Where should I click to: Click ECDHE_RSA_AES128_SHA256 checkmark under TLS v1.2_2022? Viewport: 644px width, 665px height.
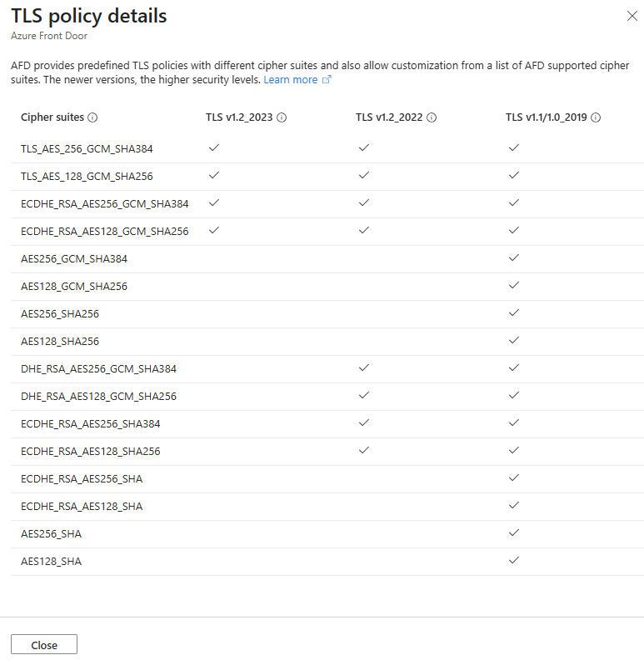coord(364,450)
